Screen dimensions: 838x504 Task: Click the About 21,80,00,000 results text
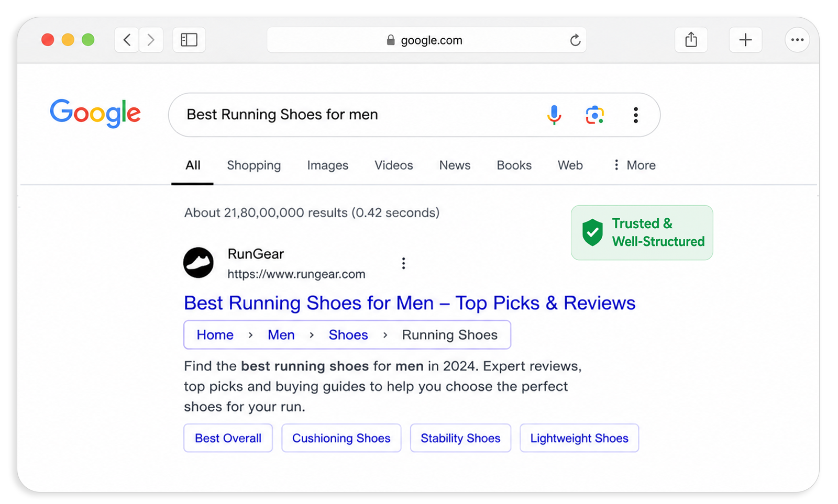pos(312,213)
